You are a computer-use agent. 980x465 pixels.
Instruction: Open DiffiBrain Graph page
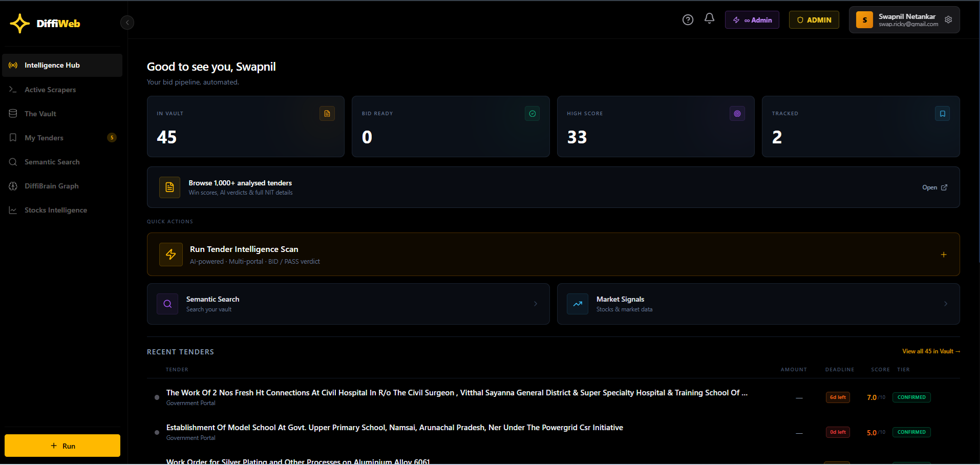coord(62,186)
